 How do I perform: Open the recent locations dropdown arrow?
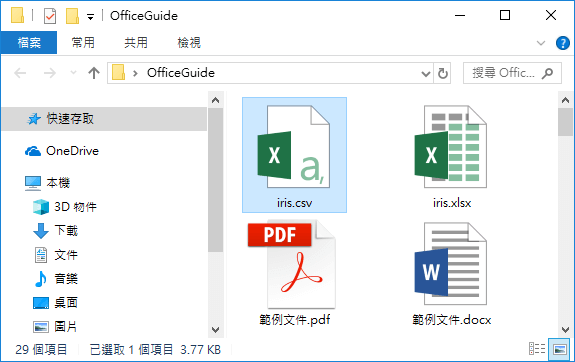click(x=73, y=73)
